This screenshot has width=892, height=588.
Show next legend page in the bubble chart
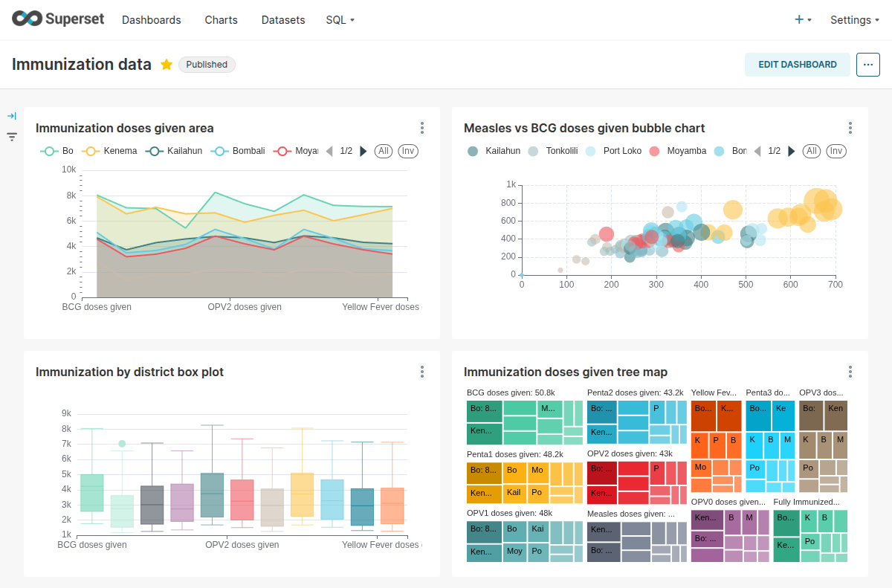(792, 151)
